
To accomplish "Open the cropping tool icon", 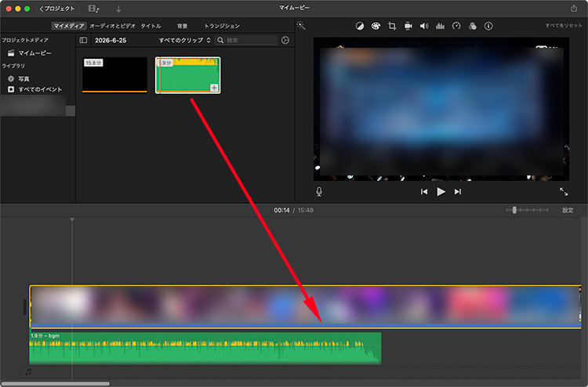I will (392, 26).
